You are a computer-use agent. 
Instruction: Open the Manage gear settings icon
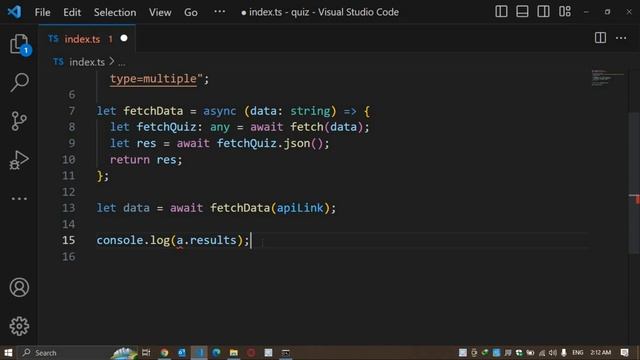[19, 326]
